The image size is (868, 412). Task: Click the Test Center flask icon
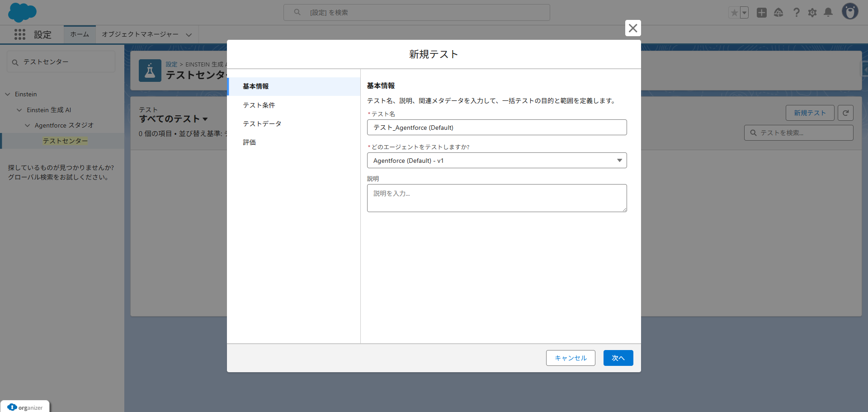tap(150, 71)
